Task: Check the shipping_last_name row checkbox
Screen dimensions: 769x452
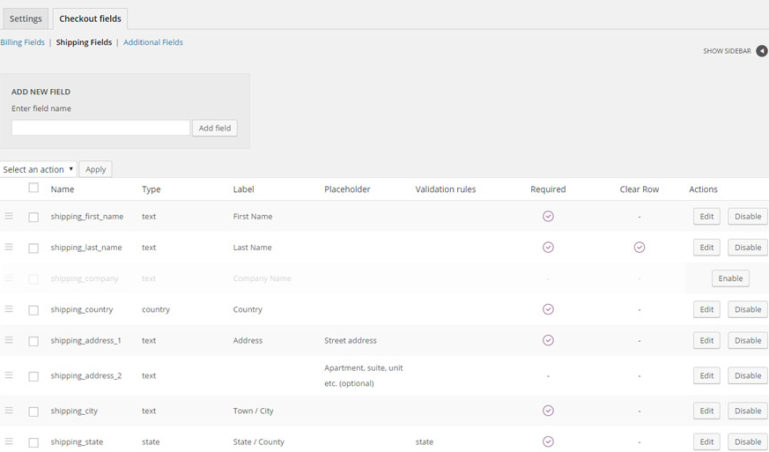Action: click(33, 248)
